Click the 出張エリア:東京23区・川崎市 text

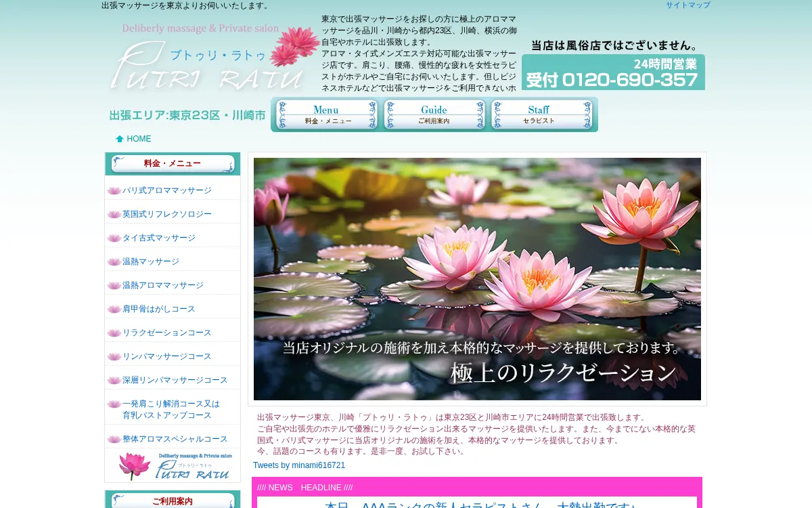[187, 116]
